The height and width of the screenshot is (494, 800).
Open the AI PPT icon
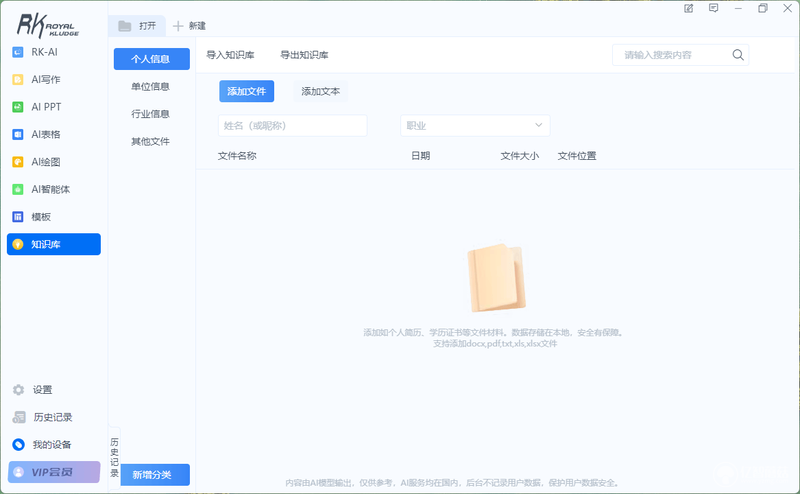coord(18,107)
